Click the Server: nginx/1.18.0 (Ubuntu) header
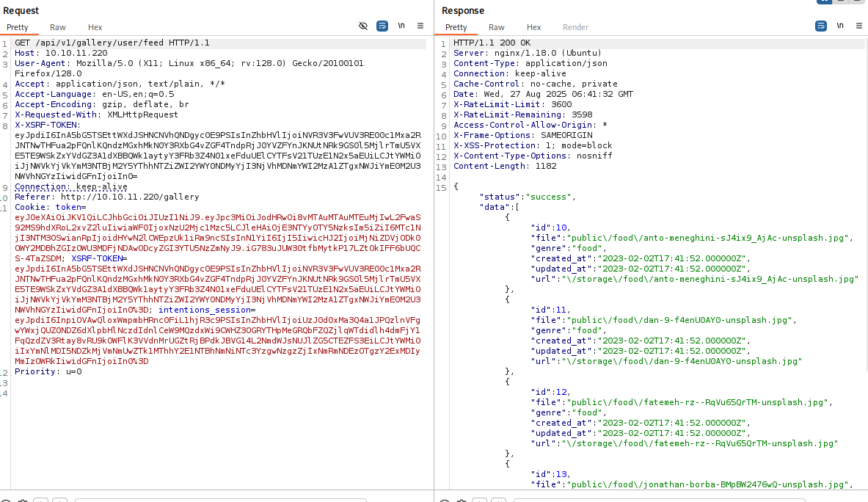This screenshot has width=868, height=502. 527,53
